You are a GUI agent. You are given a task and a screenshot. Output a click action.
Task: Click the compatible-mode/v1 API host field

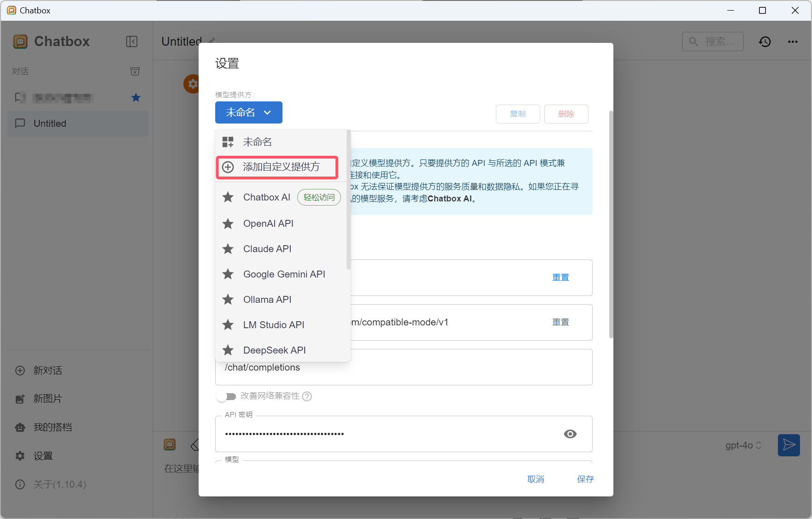pyautogui.click(x=404, y=323)
